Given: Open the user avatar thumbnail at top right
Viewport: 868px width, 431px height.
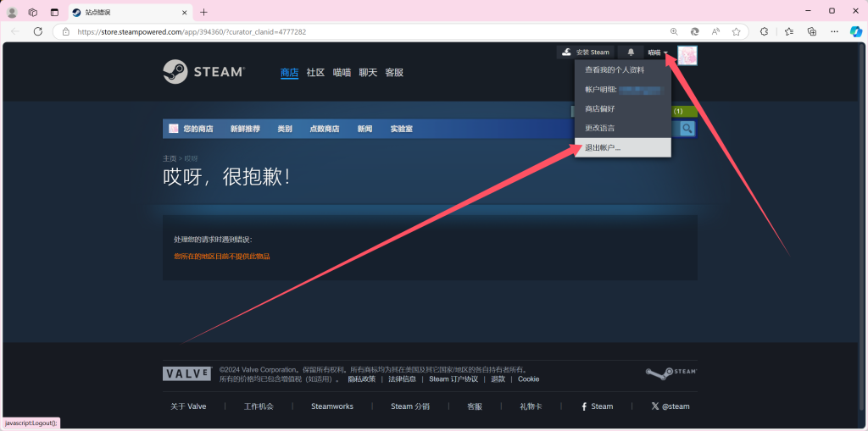Looking at the screenshot, I should click(687, 55).
